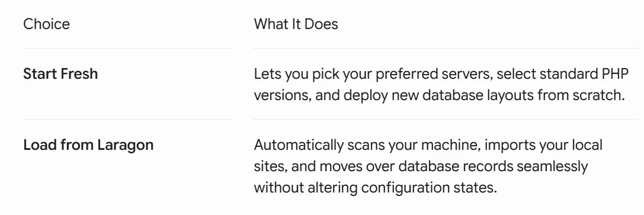Select the "Start Fresh" row label
Screen dimensions: 644x215
[x=60, y=74]
